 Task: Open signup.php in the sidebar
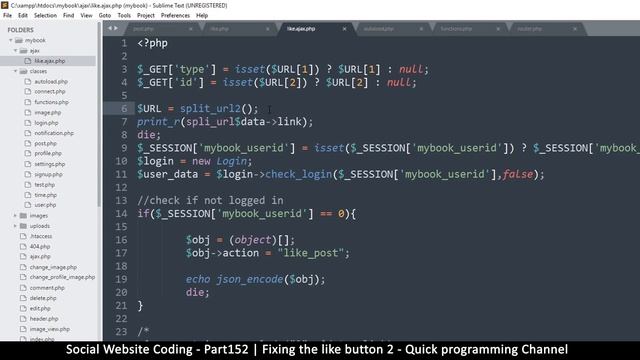tap(48, 174)
